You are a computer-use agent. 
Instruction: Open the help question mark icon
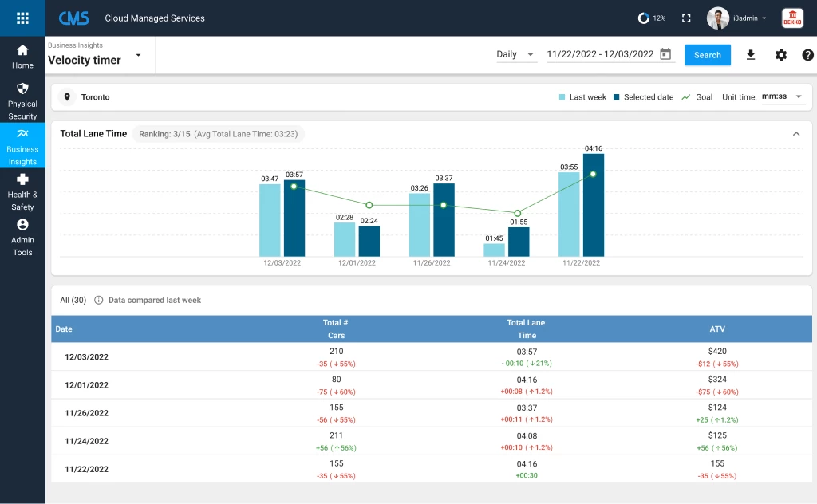point(807,54)
